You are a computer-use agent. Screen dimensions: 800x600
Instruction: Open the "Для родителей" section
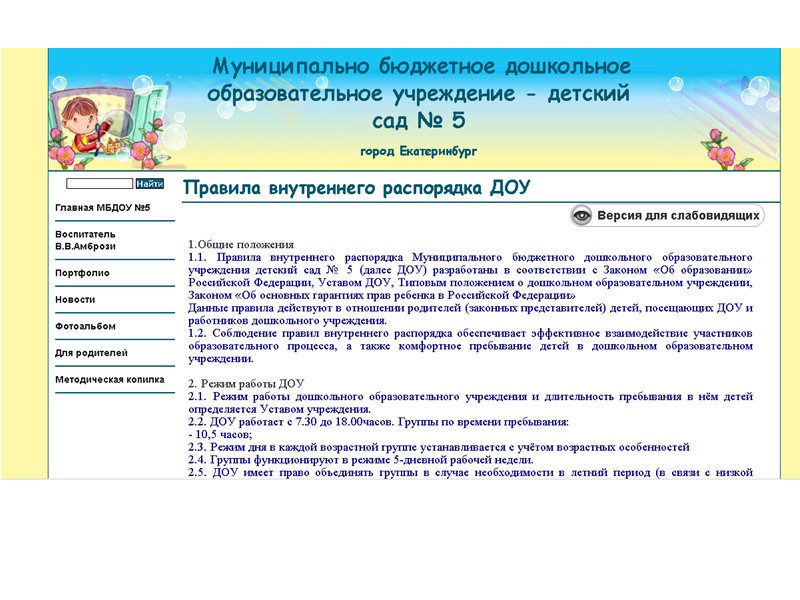pos(91,353)
